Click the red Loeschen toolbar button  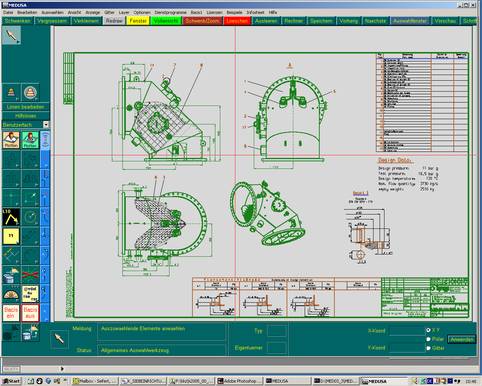(x=237, y=21)
